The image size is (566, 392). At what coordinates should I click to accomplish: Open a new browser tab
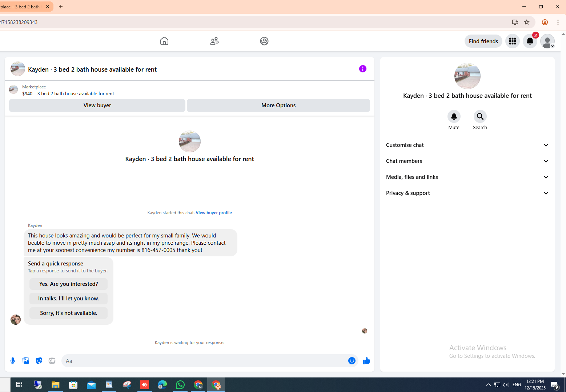point(61,7)
